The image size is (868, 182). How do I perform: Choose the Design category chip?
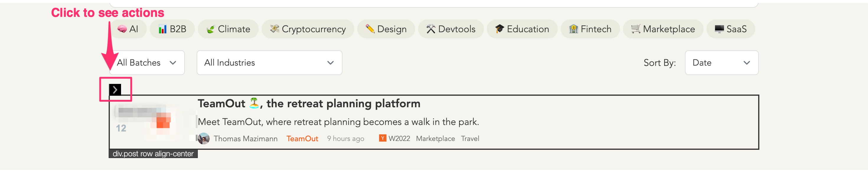(386, 29)
